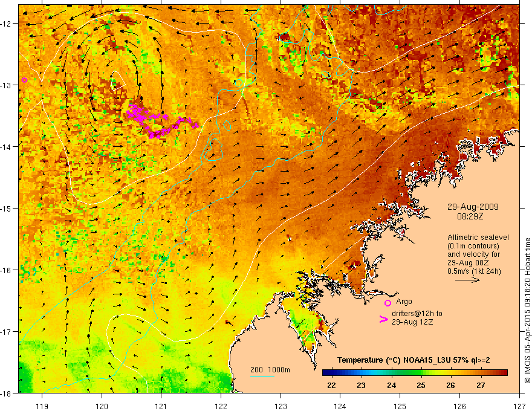Click longitude axis label 120
Screen dimensions: 532x411
click(x=102, y=406)
